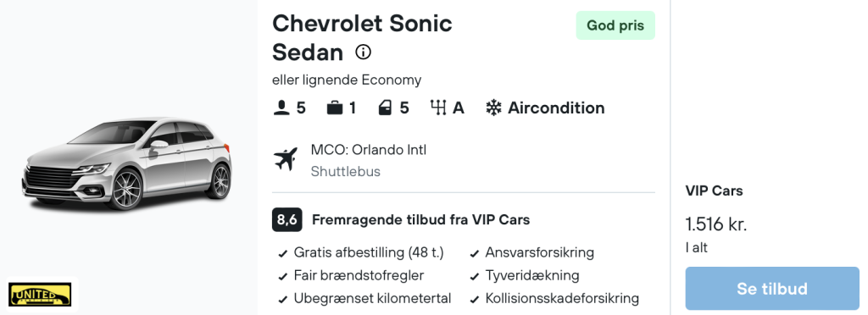Click the MCO: Orlando Intl location
The image size is (868, 315).
(369, 150)
